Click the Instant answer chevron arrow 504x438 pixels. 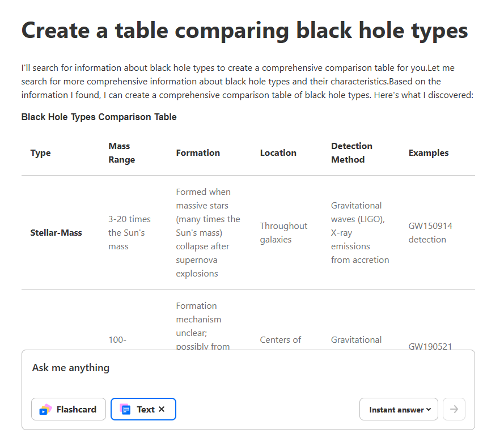tap(429, 409)
